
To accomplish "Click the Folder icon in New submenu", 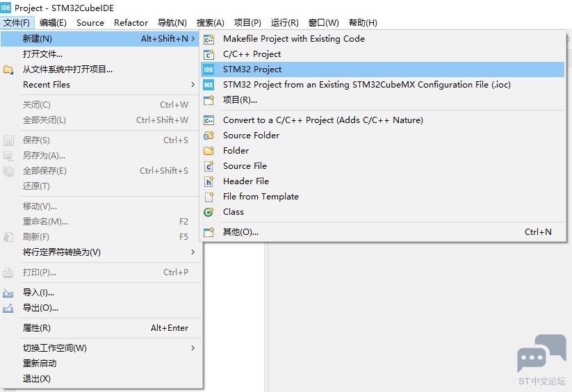I will pyautogui.click(x=209, y=151).
